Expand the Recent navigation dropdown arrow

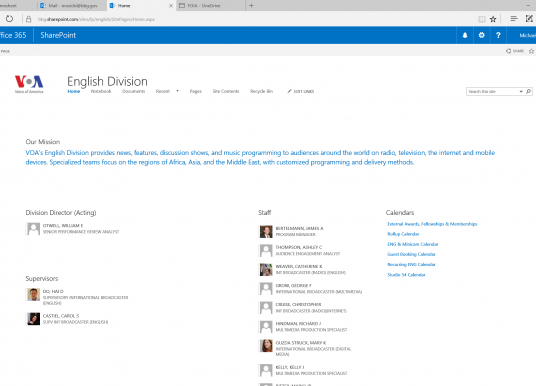pyautogui.click(x=177, y=91)
